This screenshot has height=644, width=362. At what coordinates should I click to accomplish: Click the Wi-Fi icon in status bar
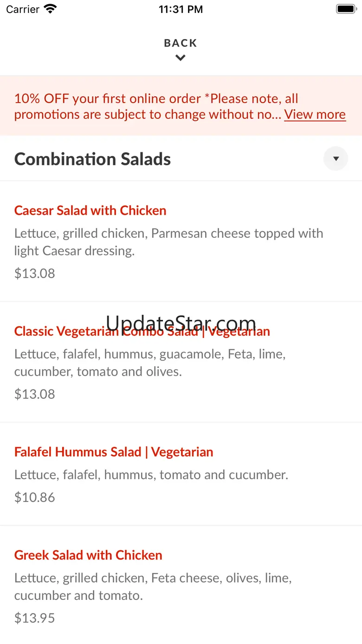click(50, 9)
